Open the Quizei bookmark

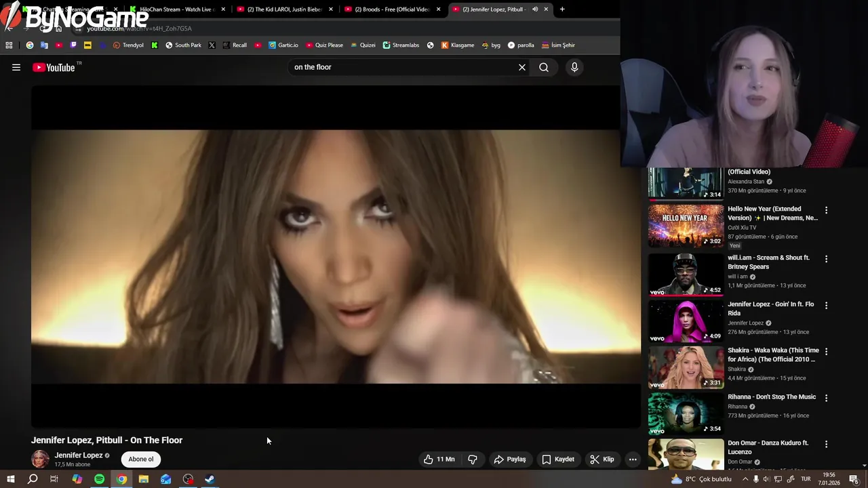pyautogui.click(x=363, y=45)
